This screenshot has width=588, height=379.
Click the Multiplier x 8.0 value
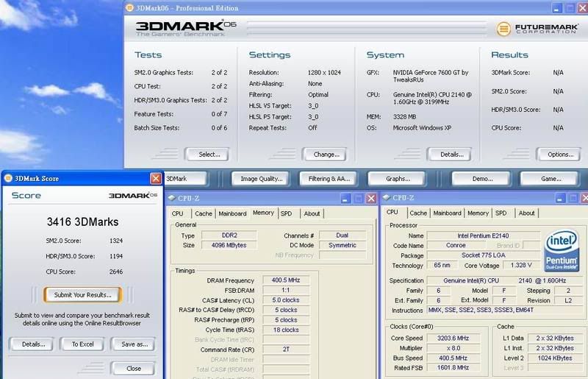(453, 348)
